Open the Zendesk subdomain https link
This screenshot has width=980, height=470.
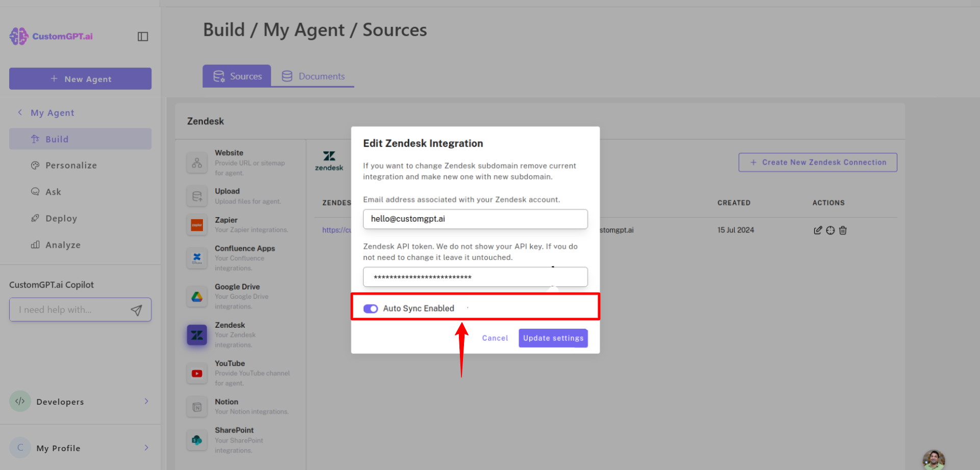point(337,230)
